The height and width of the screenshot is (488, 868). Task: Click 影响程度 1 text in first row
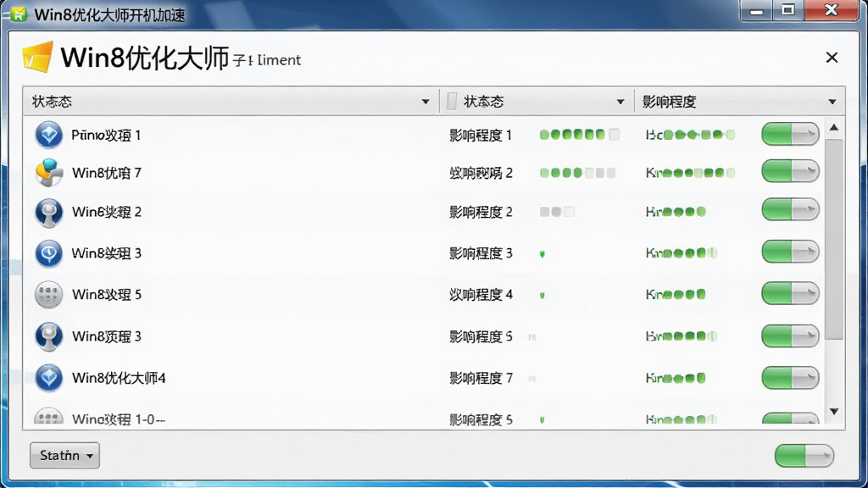click(481, 135)
